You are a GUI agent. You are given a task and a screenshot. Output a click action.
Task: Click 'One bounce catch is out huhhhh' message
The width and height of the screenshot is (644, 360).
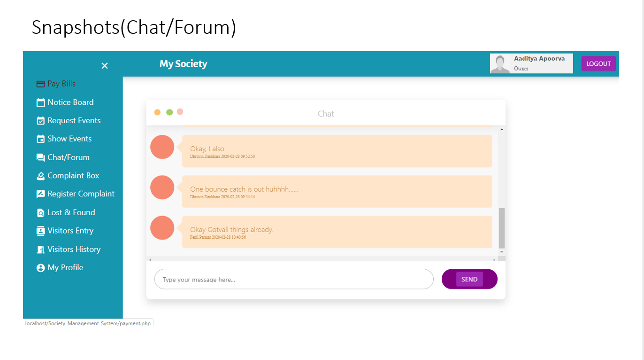tap(244, 189)
